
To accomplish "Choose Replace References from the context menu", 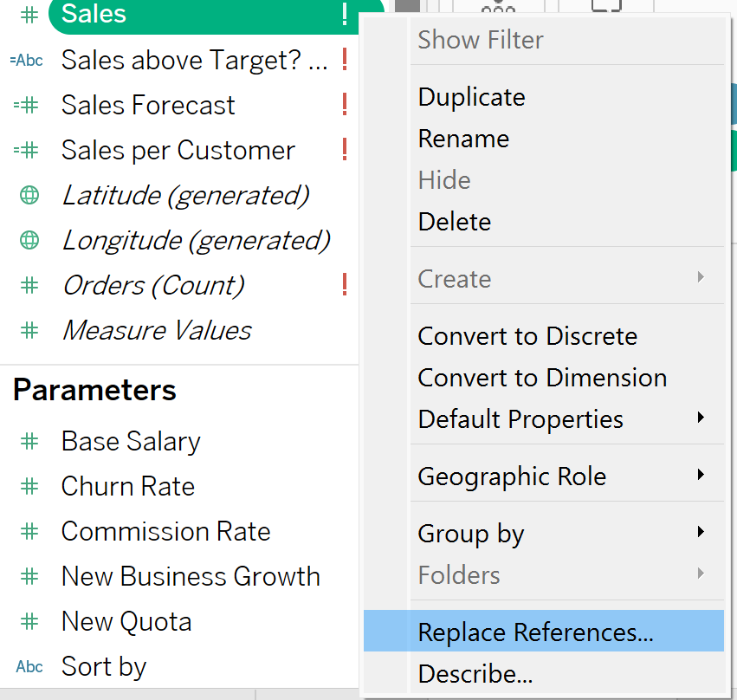I will click(x=535, y=632).
